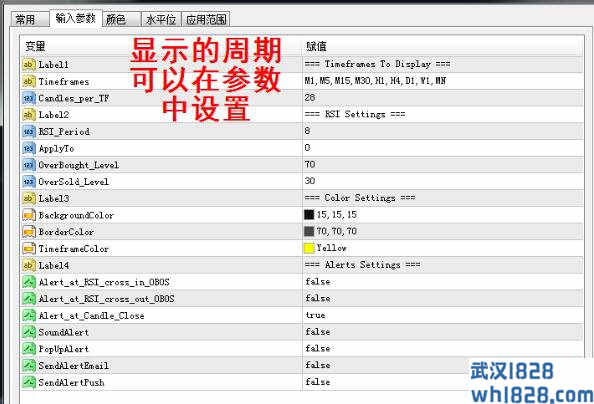Switch to the 颜色 tab
The height and width of the screenshot is (404, 594).
[x=122, y=19]
